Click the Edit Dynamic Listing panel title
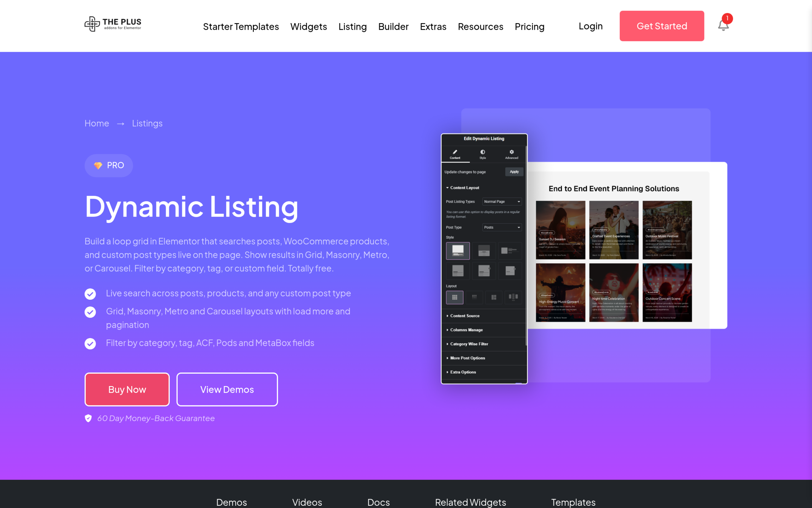 pos(484,138)
